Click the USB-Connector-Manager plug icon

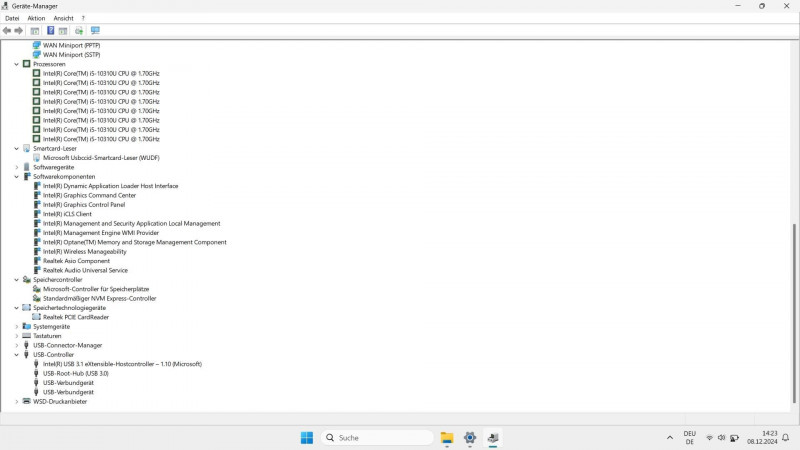click(27, 345)
